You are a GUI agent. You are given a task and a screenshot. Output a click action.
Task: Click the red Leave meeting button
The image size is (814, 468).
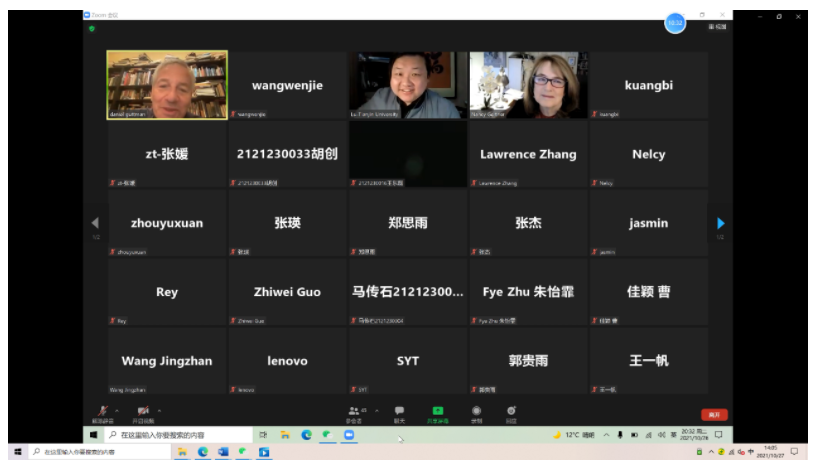click(x=714, y=414)
